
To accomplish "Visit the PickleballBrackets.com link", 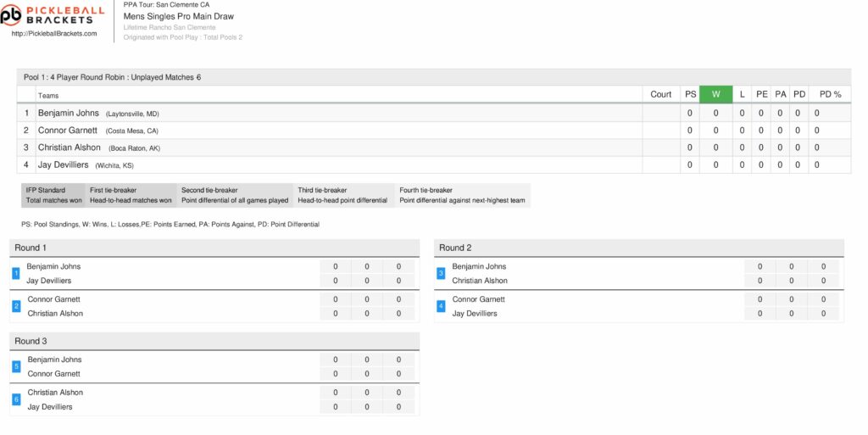I will 54,34.
